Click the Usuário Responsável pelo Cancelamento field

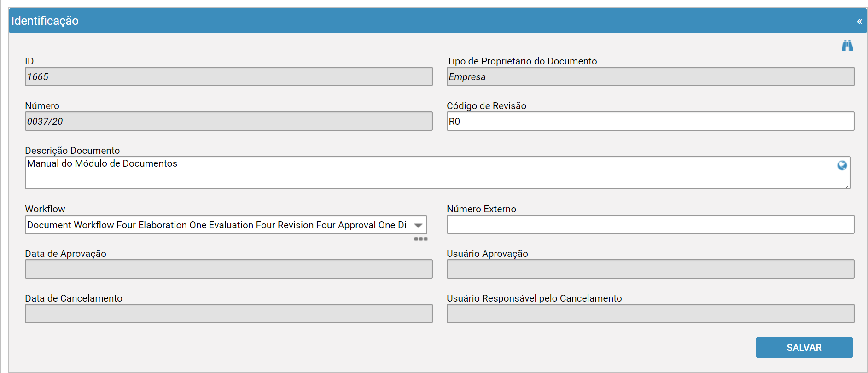650,314
